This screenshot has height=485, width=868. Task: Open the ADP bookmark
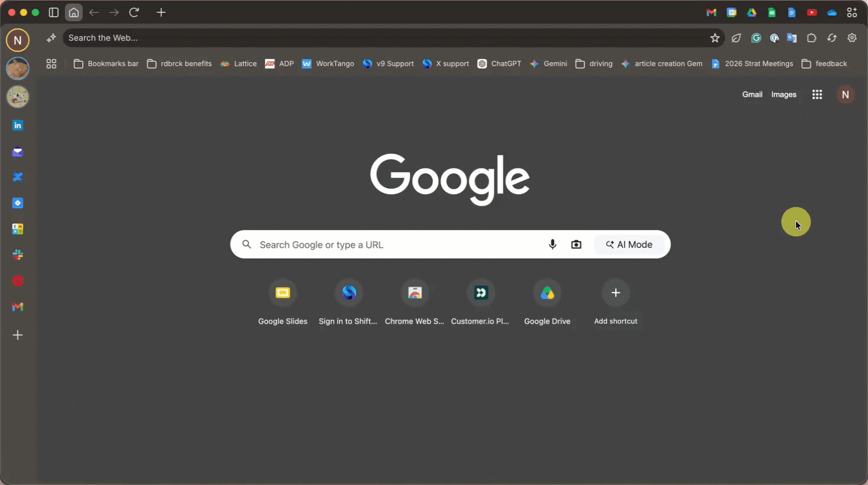(279, 64)
